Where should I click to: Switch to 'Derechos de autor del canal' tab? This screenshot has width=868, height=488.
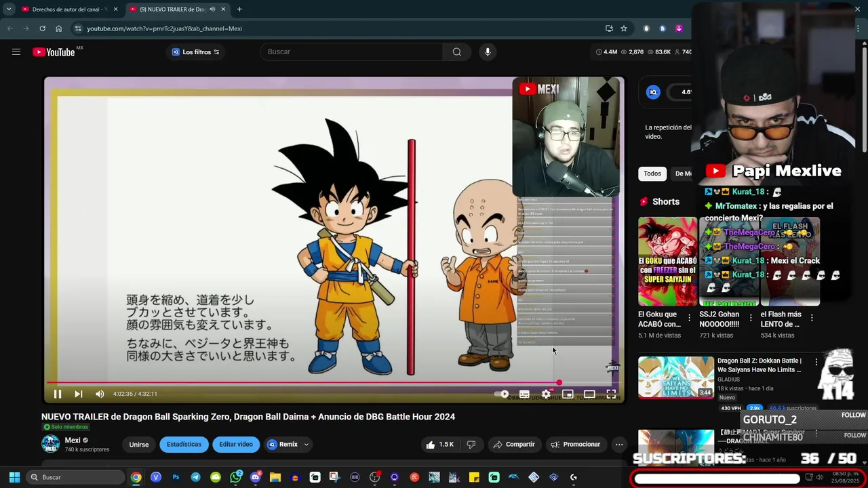68,9
